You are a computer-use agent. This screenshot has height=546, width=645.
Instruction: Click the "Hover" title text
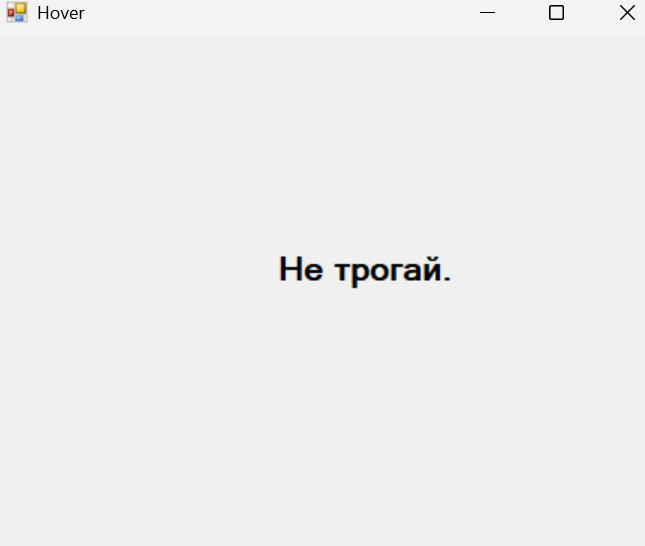click(61, 13)
